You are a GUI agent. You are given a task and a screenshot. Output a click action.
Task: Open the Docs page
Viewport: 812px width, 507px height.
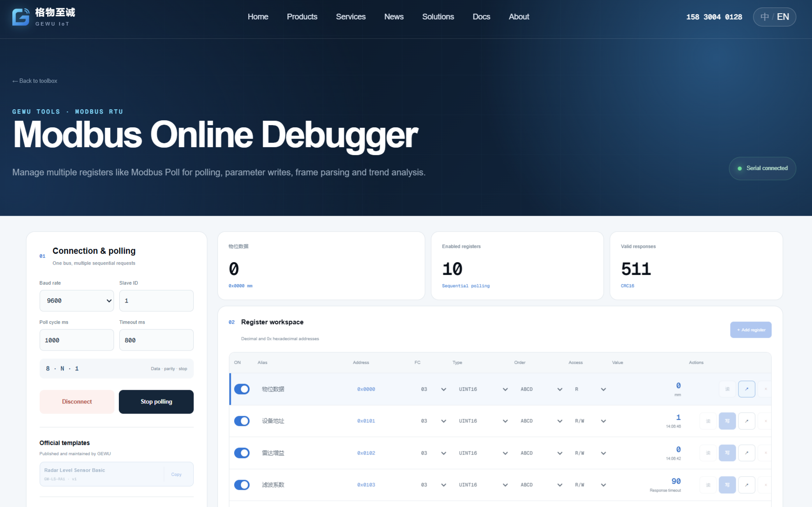(481, 17)
